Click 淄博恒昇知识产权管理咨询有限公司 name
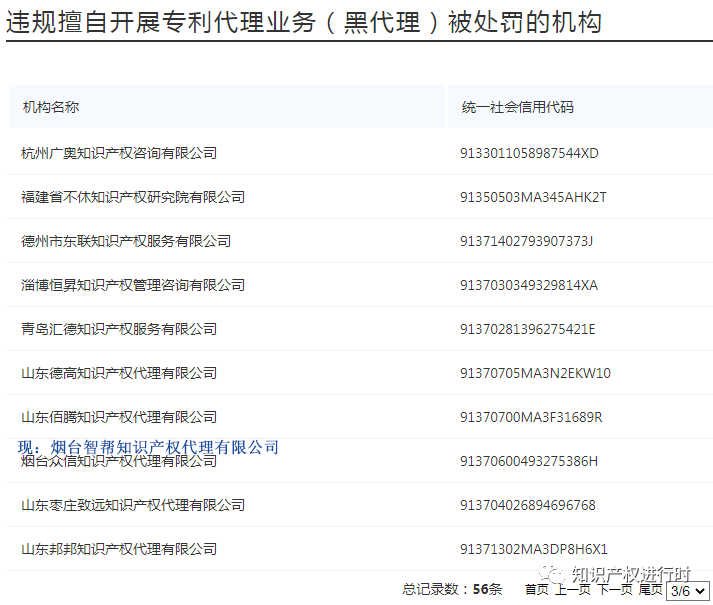This screenshot has height=605, width=713. [133, 285]
